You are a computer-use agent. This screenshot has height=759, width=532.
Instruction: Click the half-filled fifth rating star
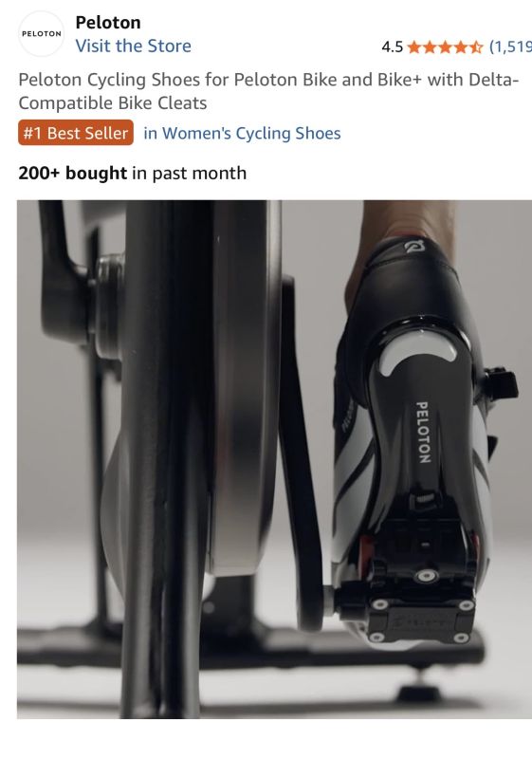click(x=476, y=46)
